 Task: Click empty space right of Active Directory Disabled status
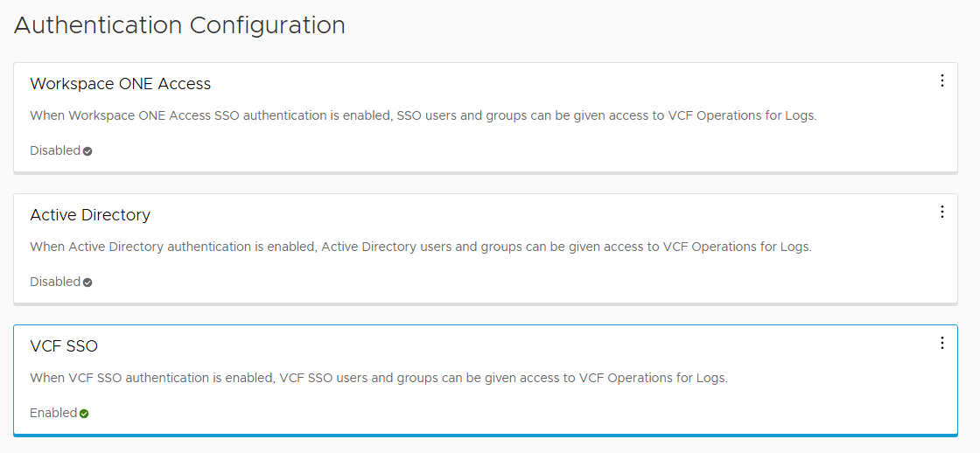525,282
